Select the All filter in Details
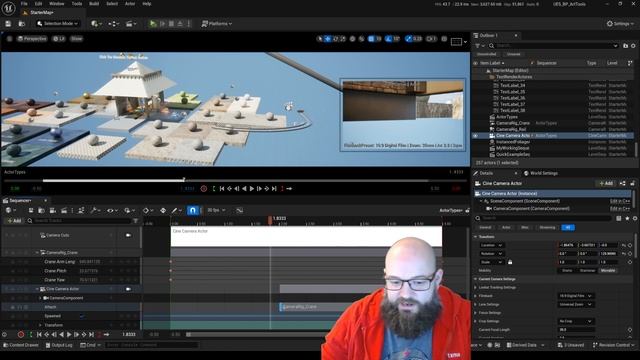The height and width of the screenshot is (360, 640). (568, 227)
